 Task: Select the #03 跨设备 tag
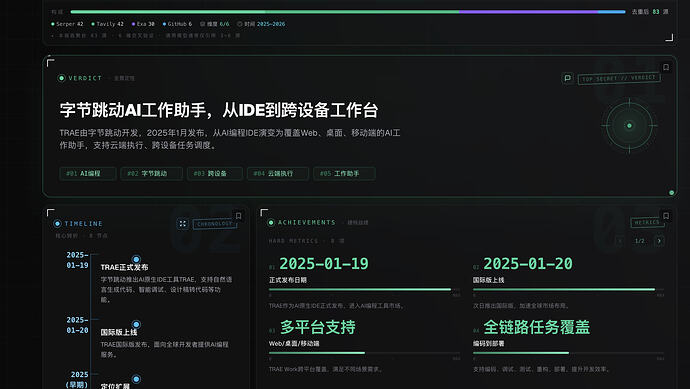pos(214,173)
